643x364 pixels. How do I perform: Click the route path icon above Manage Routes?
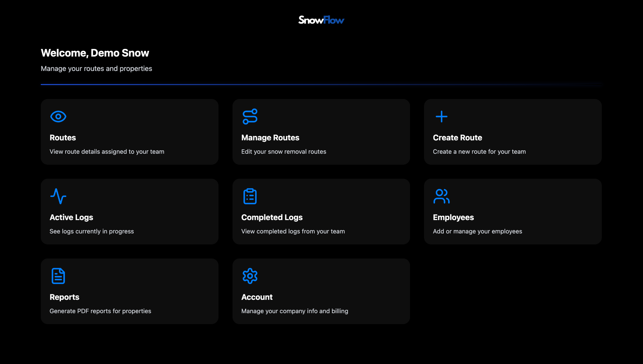tap(250, 117)
